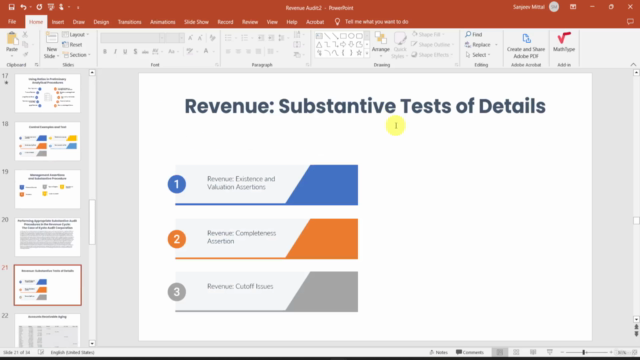The image size is (640, 360).
Task: Decrease the font size
Action: (x=200, y=38)
